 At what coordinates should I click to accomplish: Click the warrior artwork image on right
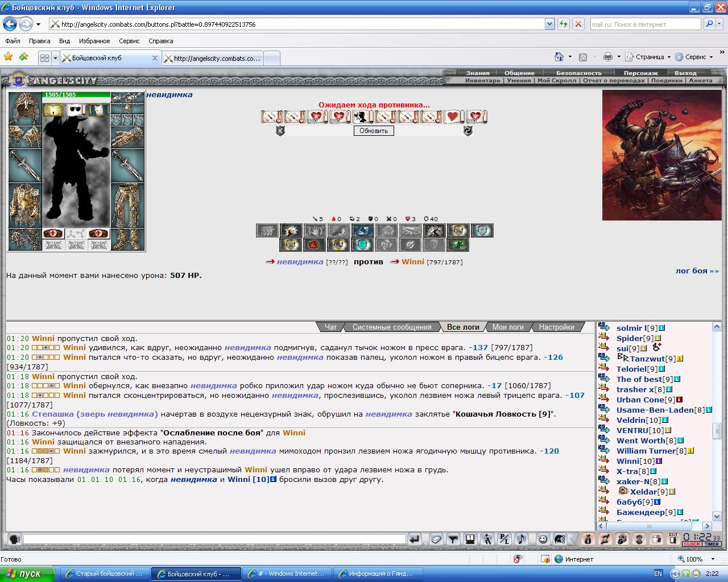click(x=662, y=155)
